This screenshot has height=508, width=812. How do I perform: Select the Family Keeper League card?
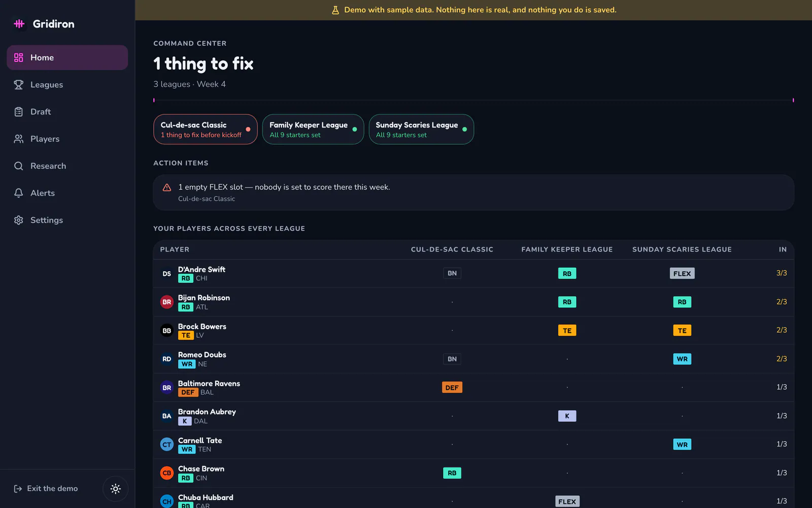click(313, 130)
